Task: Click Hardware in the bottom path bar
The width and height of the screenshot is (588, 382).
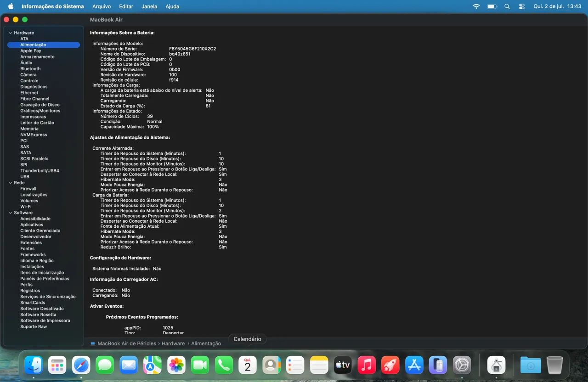Action: (173, 343)
